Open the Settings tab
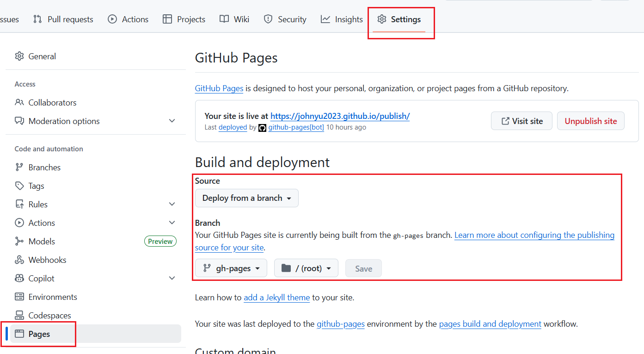 pos(399,19)
